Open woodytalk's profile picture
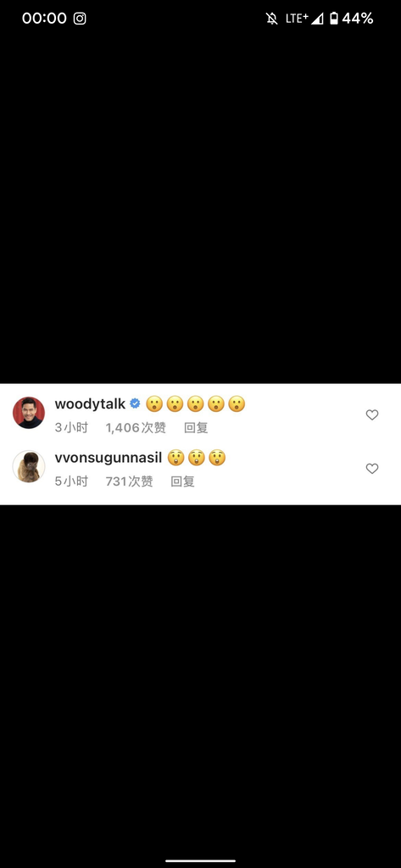Image resolution: width=401 pixels, height=868 pixels. pos(29,413)
